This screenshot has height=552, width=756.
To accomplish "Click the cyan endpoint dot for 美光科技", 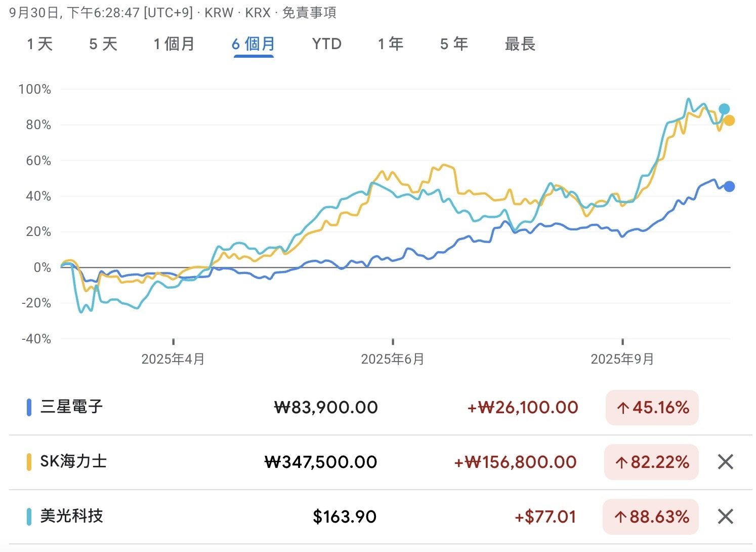I will (724, 109).
